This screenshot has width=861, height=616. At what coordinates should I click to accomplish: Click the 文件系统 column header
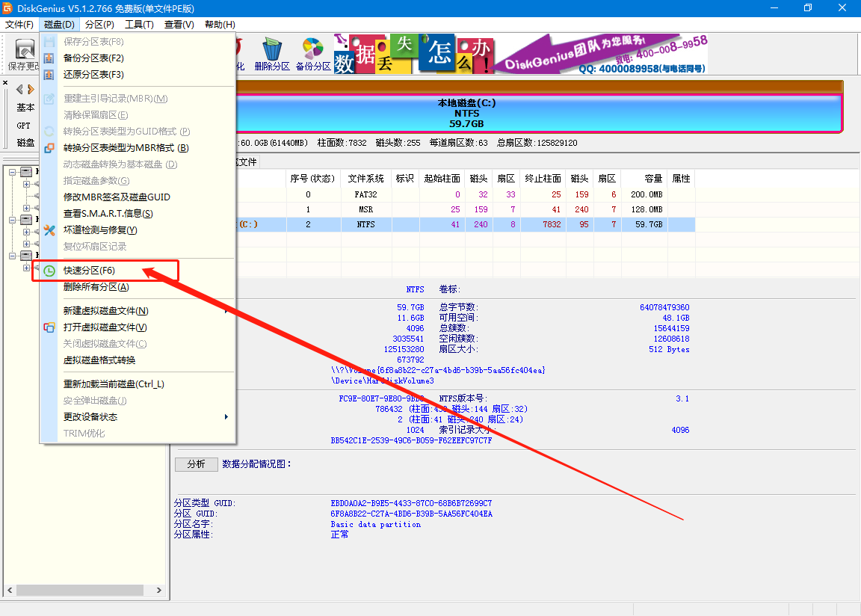(x=365, y=179)
